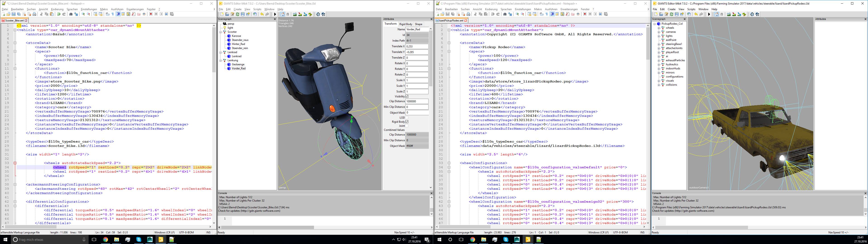Toggle the Rigid Body checkbox
868x244 pixels.
tap(407, 122)
